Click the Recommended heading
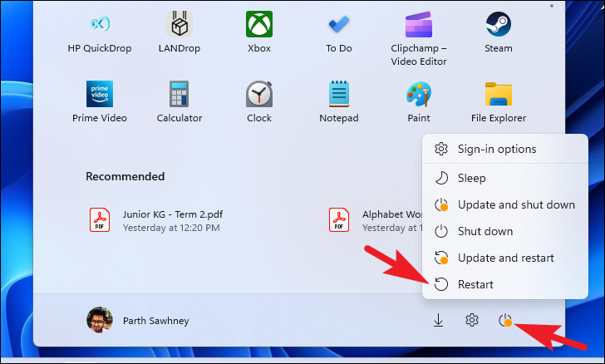The width and height of the screenshot is (605, 364). [x=125, y=176]
